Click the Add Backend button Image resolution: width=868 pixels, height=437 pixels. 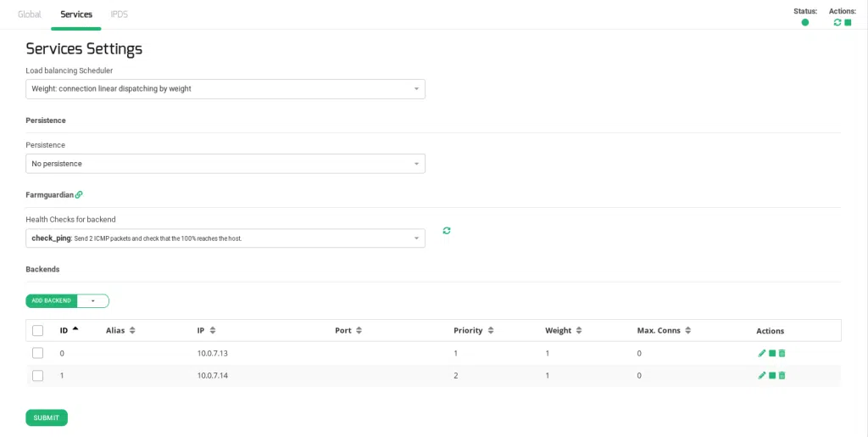coord(52,300)
